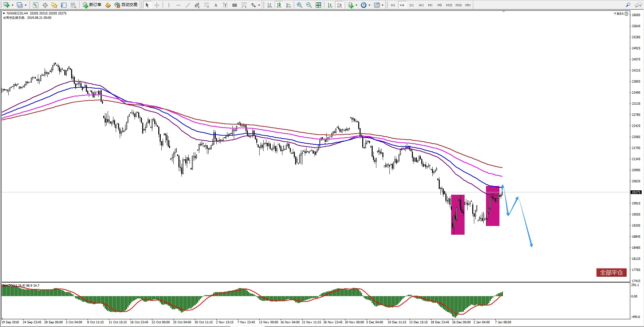Image resolution: width=644 pixels, height=327 pixels.
Task: Expand the templates dropdown arrow
Action: (x=382, y=5)
